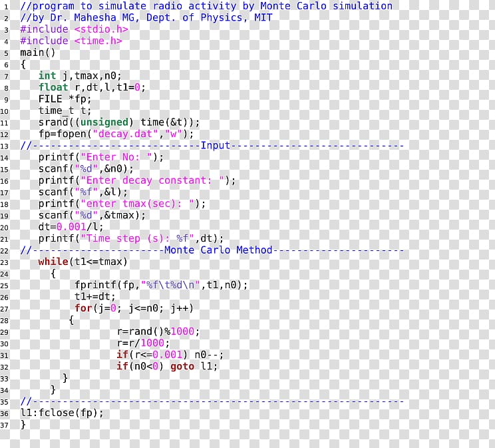Click the 'for' loop keyword
495x448 pixels.
tap(83, 308)
